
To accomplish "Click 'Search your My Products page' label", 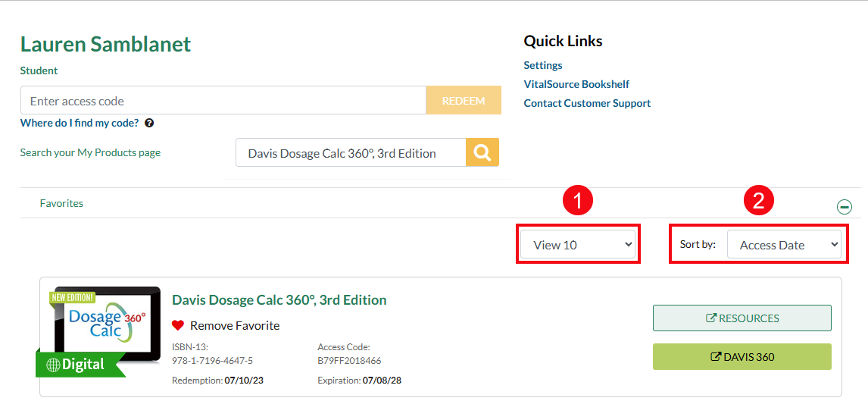I will [90, 152].
